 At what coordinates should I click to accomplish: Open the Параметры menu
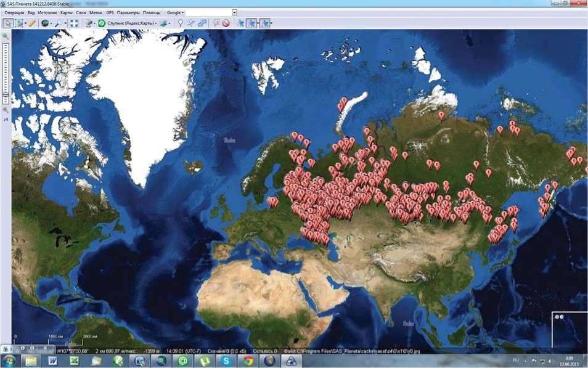tap(128, 12)
